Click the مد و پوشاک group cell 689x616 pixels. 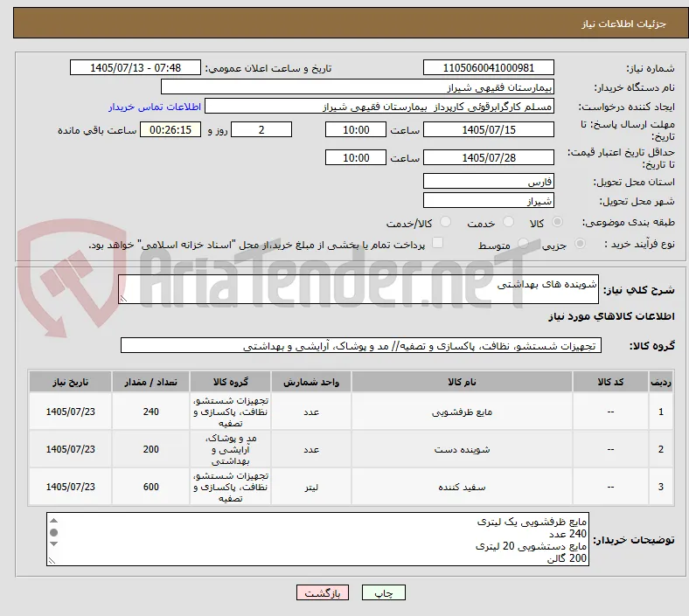(x=230, y=449)
